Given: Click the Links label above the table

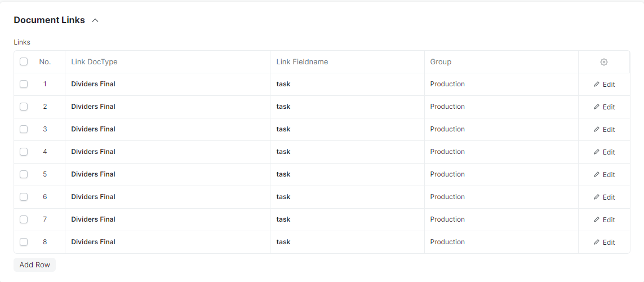Looking at the screenshot, I should (x=22, y=42).
